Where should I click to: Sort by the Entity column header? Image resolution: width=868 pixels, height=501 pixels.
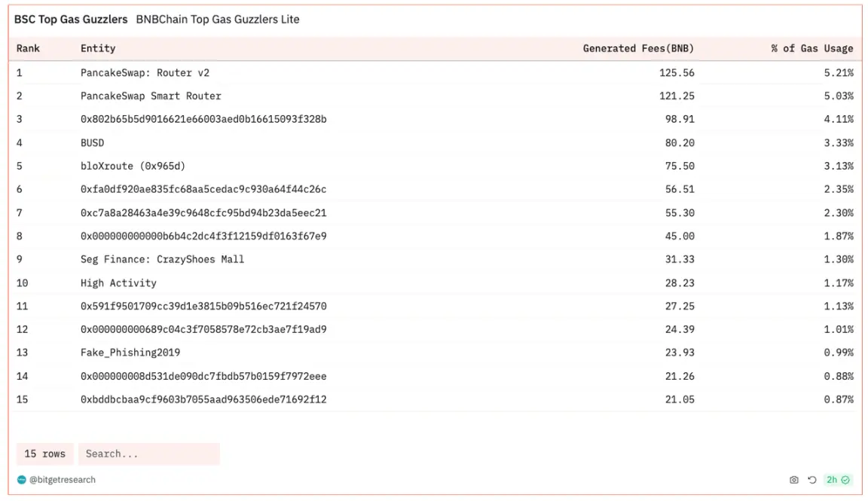point(98,48)
